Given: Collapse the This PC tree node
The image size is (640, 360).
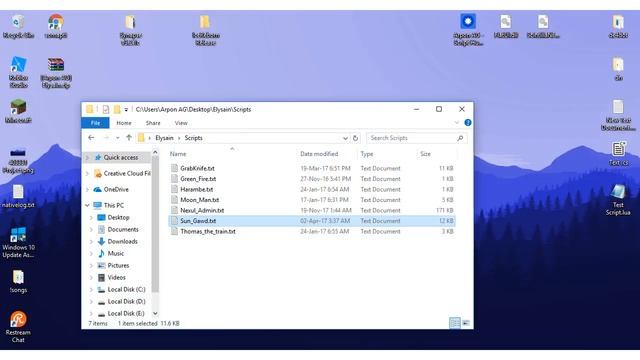Looking at the screenshot, I should click(x=87, y=205).
